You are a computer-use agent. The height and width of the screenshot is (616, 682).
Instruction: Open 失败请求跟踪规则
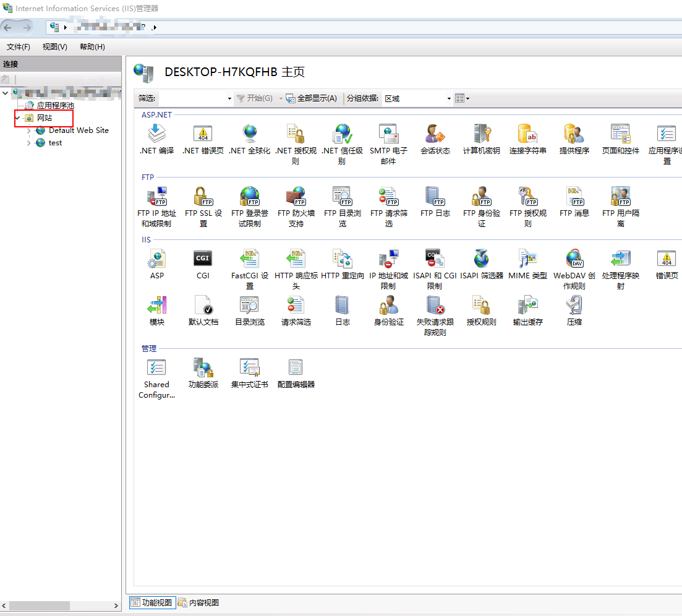pyautogui.click(x=435, y=316)
